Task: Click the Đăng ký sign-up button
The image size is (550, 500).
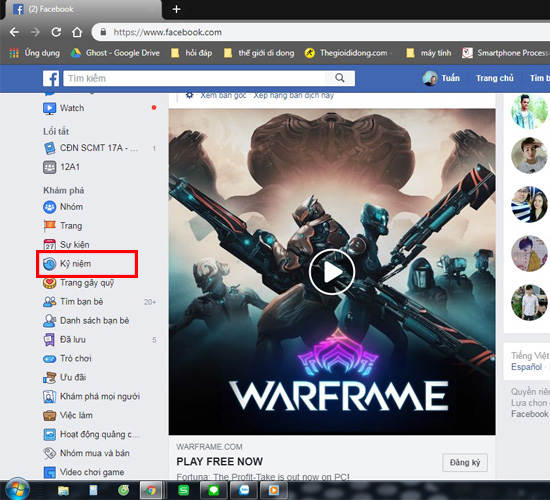Action: (x=465, y=462)
